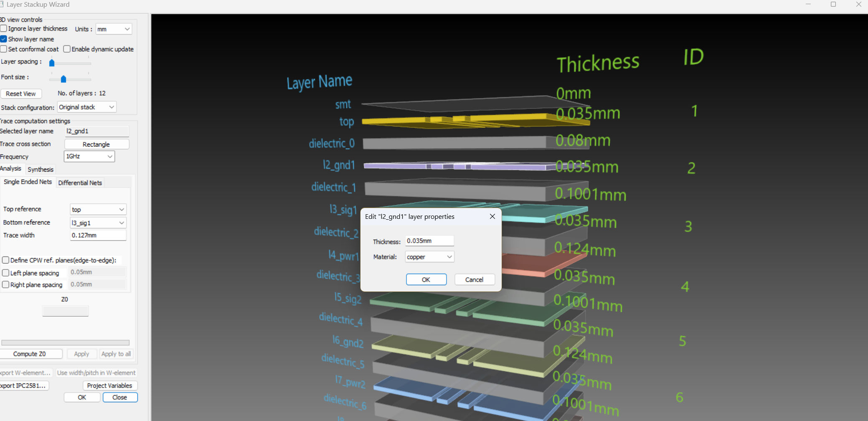Click the wizard's bottom OK button
The width and height of the screenshot is (868, 421).
[x=82, y=397]
